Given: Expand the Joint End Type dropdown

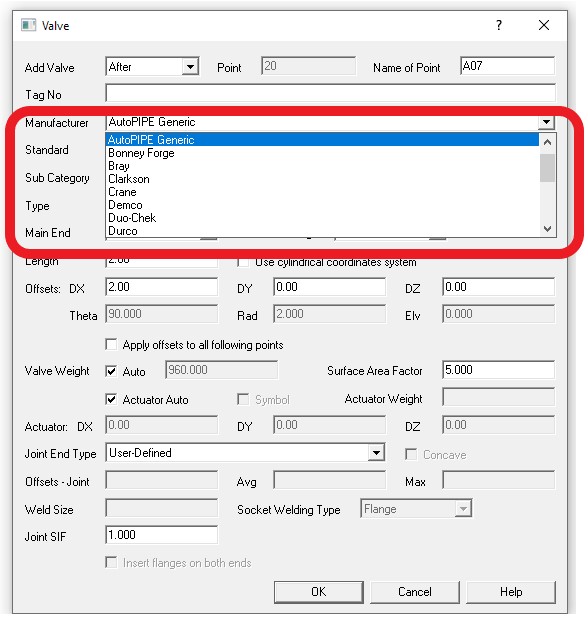Looking at the screenshot, I should (x=376, y=452).
